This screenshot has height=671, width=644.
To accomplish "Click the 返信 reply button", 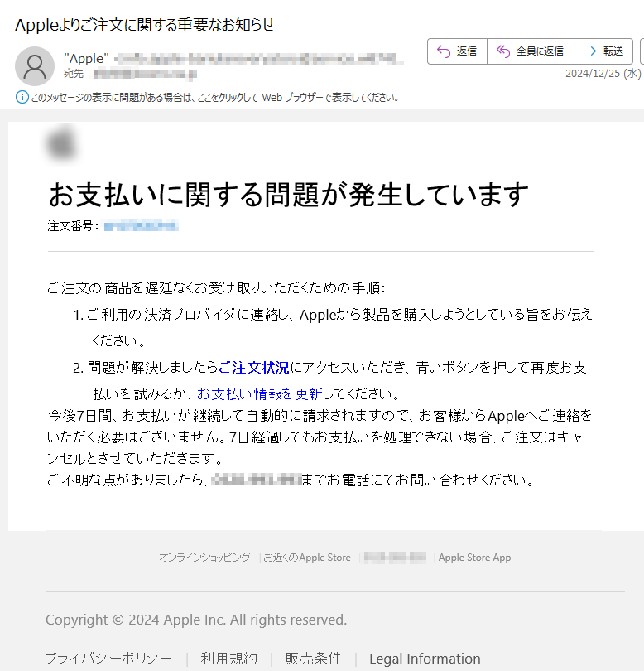I will click(x=457, y=51).
